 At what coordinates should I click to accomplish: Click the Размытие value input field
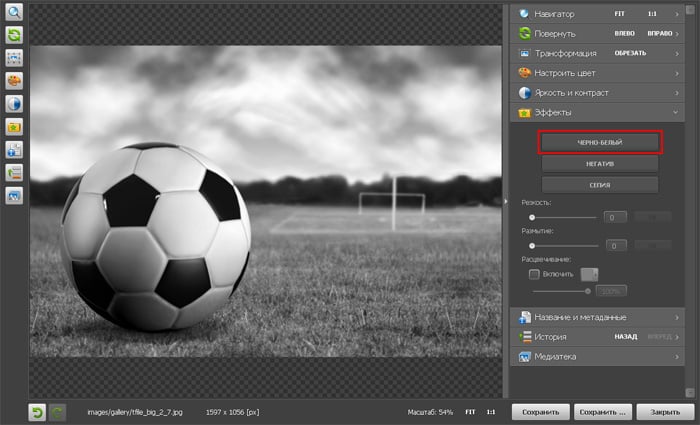(615, 245)
